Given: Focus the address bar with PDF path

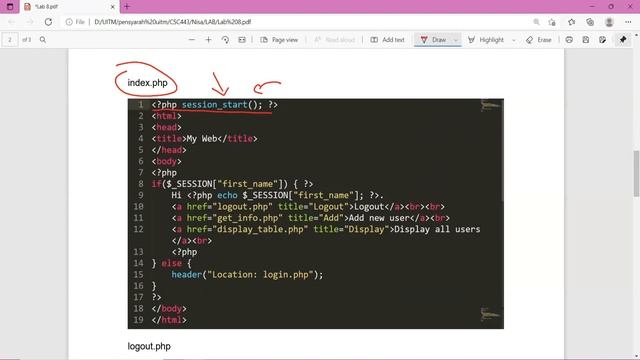Looking at the screenshot, I should [173, 22].
